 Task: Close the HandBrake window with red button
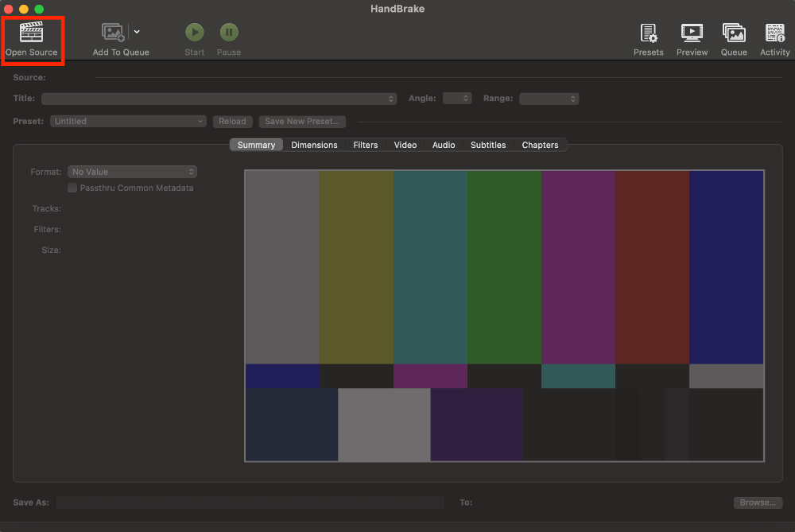(x=9, y=9)
